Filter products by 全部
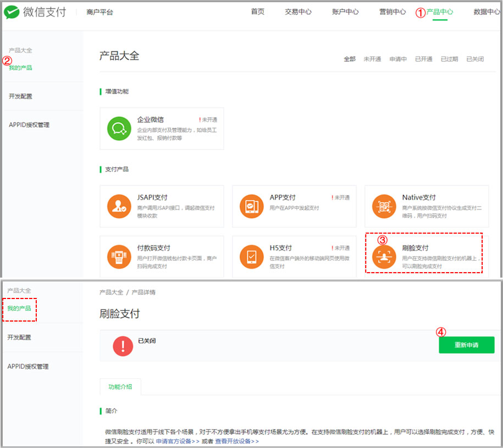This screenshot has height=448, width=503. tap(350, 59)
